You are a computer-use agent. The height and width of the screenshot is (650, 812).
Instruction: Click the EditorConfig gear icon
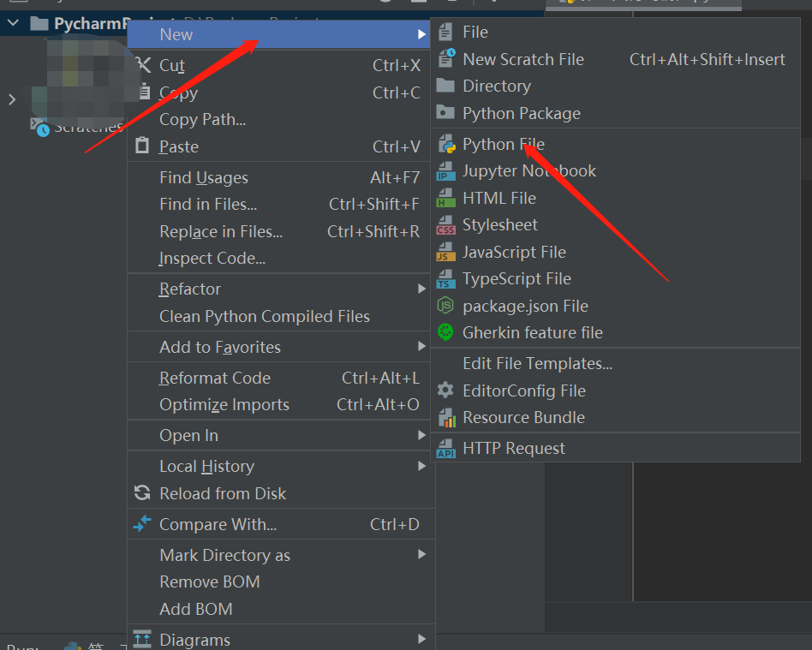445,391
